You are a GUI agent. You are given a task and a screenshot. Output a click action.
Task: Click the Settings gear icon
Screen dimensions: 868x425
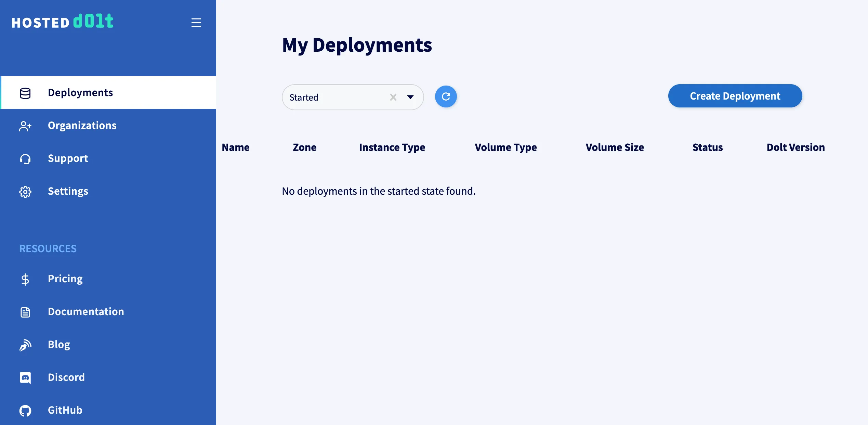25,192
